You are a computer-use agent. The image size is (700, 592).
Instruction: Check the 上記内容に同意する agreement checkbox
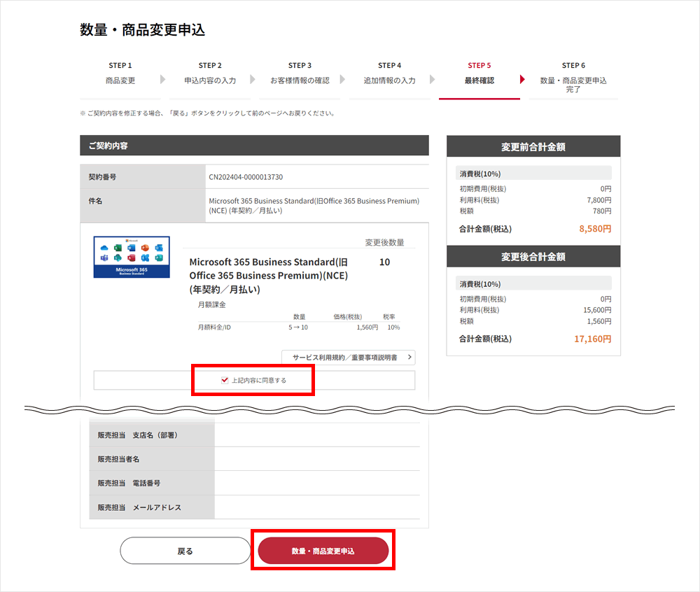coord(225,380)
